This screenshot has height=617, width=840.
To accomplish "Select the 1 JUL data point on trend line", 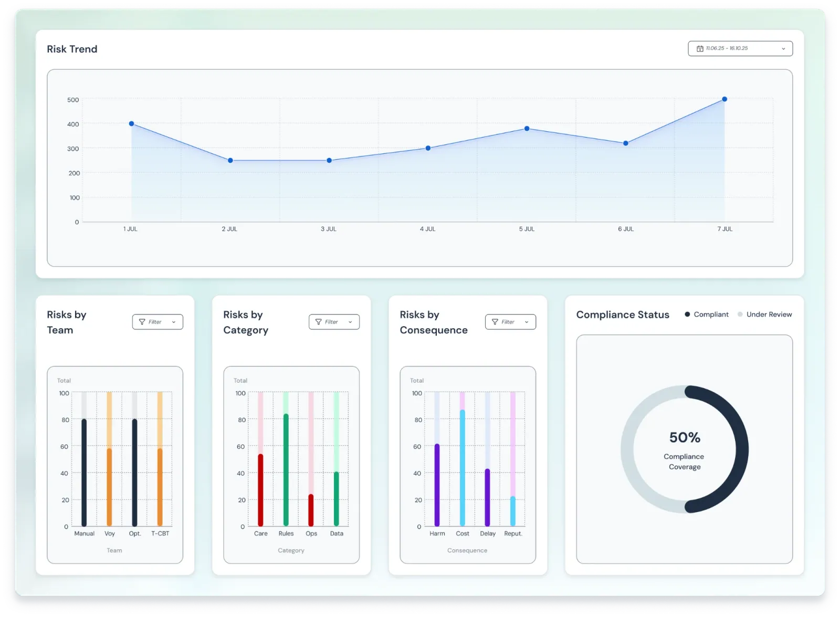I will tap(131, 124).
